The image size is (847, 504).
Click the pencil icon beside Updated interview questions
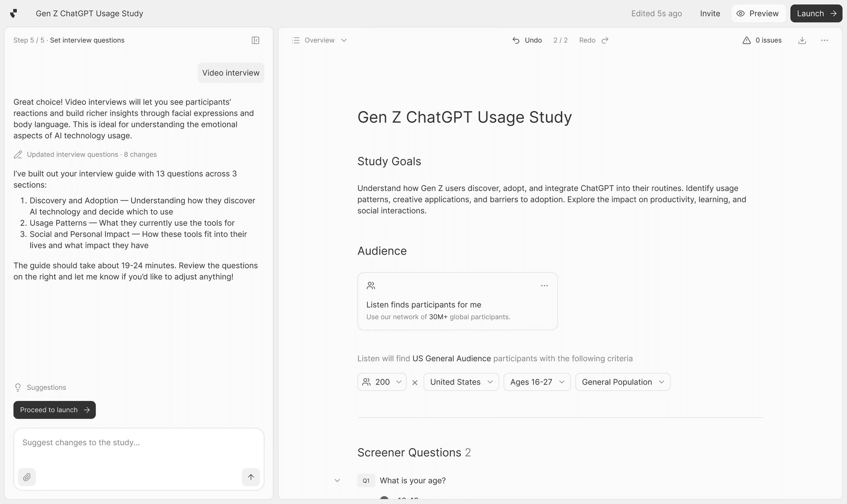[x=18, y=155]
